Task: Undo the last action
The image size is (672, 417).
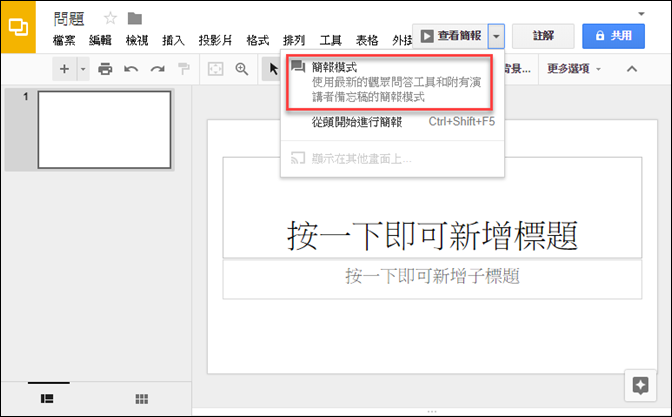Action: click(131, 69)
